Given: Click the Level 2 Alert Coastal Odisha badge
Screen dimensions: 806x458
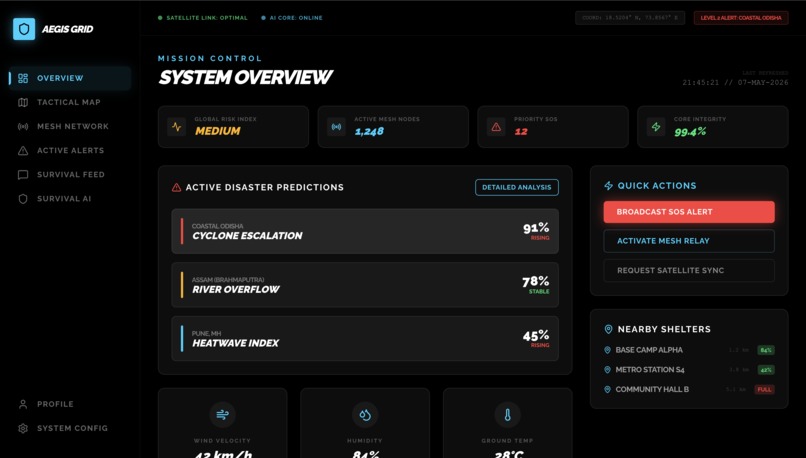Looking at the screenshot, I should tap(741, 18).
